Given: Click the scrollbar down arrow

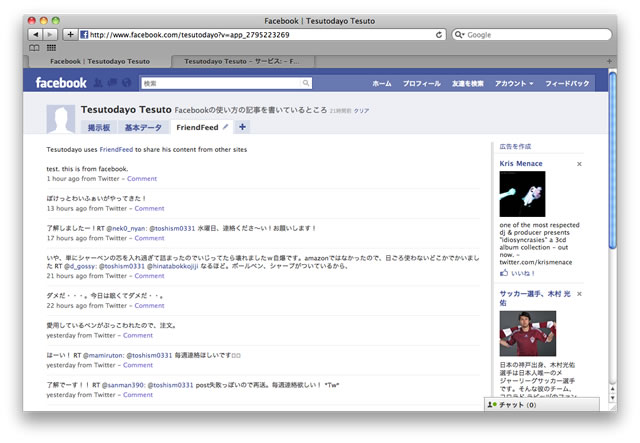Looking at the screenshot, I should [x=612, y=398].
